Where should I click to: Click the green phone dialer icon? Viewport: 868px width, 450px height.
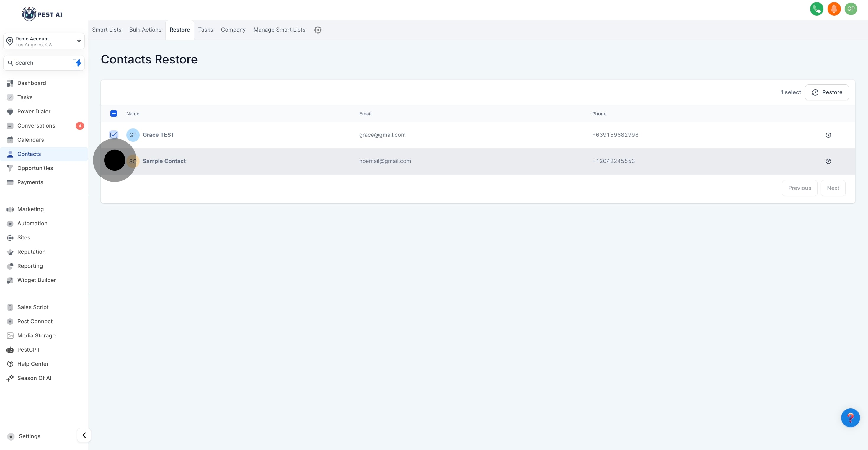pos(816,9)
